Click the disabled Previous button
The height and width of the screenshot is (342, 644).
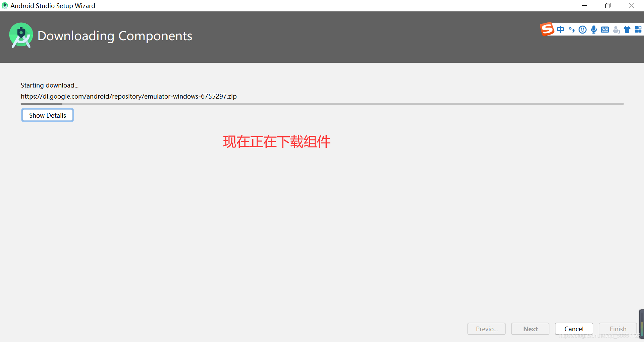(x=486, y=329)
